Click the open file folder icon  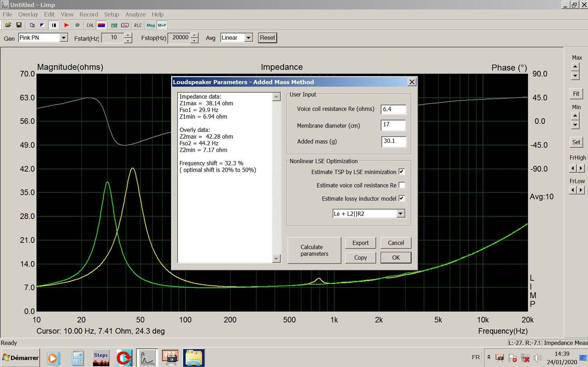[x=8, y=25]
